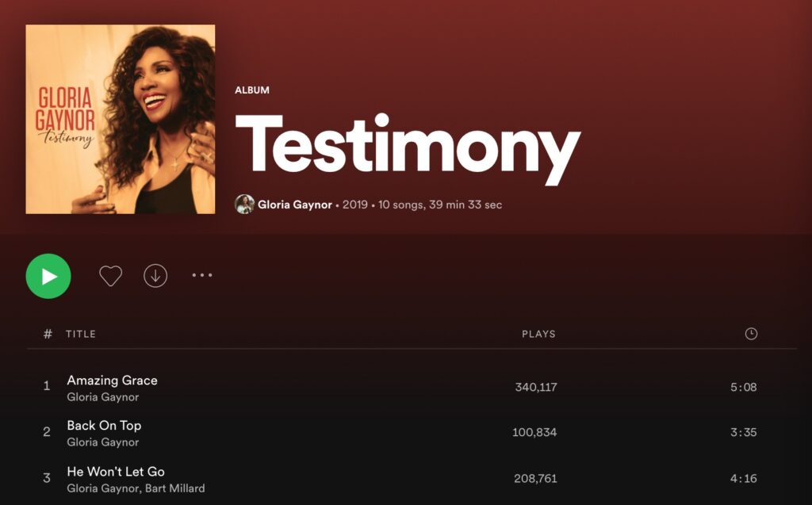Select the track He Won't Let Go
Image resolution: width=812 pixels, height=505 pixels.
116,472
